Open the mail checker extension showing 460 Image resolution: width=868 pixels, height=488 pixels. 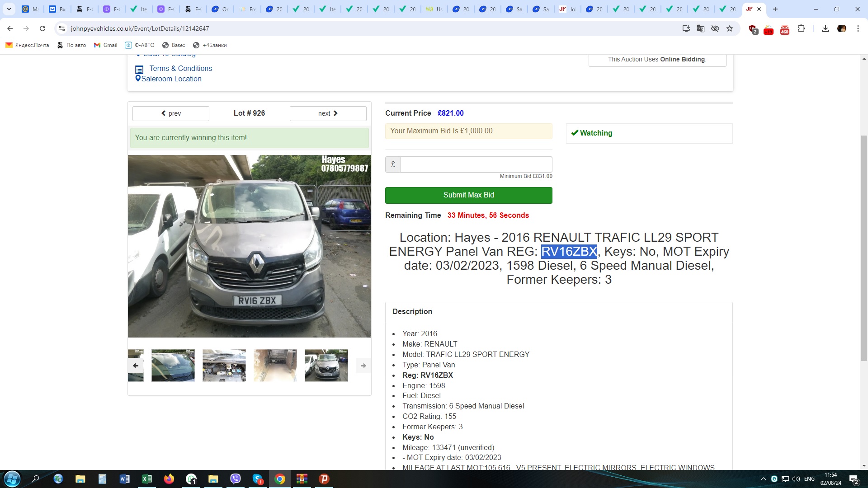(785, 29)
